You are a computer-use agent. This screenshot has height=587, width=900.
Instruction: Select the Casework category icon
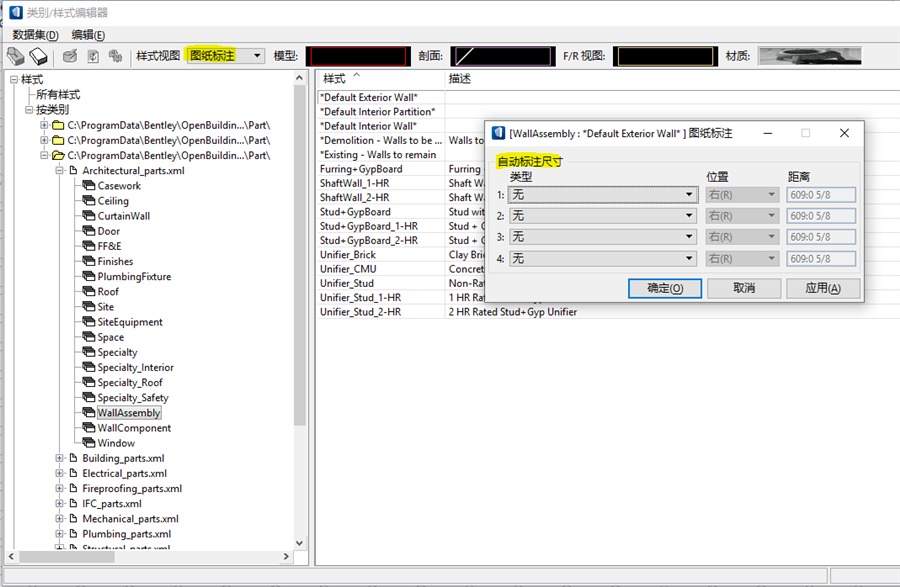88,185
